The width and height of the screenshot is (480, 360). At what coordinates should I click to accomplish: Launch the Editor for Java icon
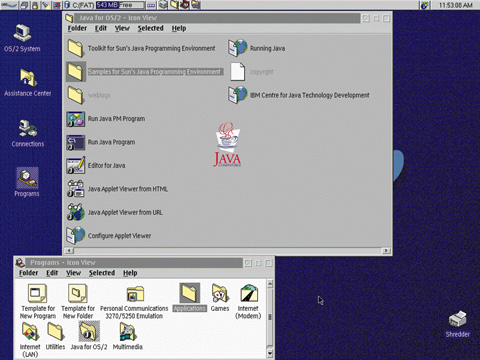tap(76, 166)
